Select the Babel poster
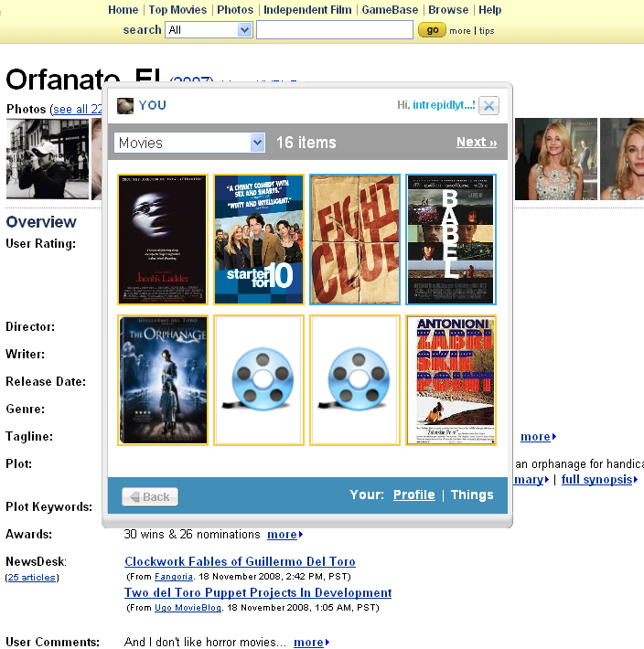 pos(451,239)
